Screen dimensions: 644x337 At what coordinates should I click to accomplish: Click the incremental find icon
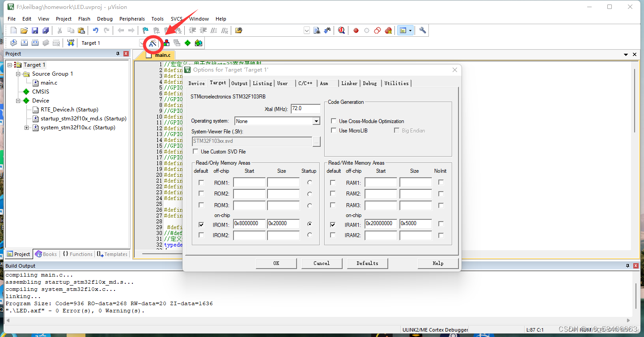click(327, 30)
